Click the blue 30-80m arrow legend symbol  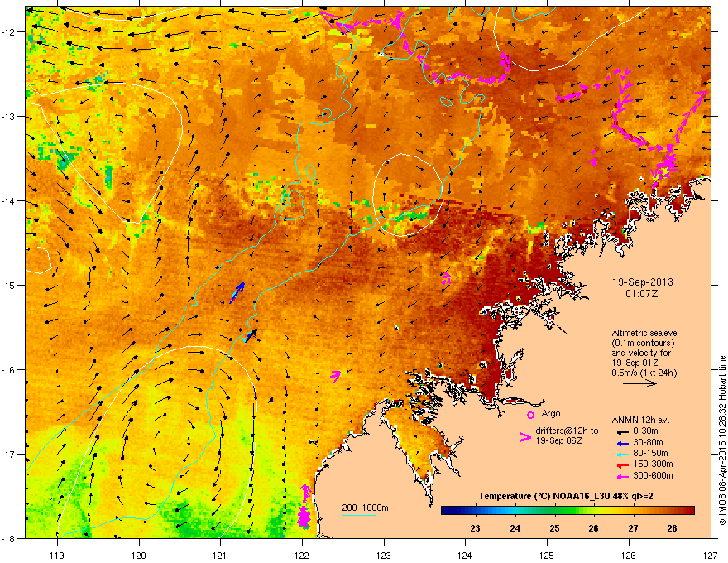(622, 443)
